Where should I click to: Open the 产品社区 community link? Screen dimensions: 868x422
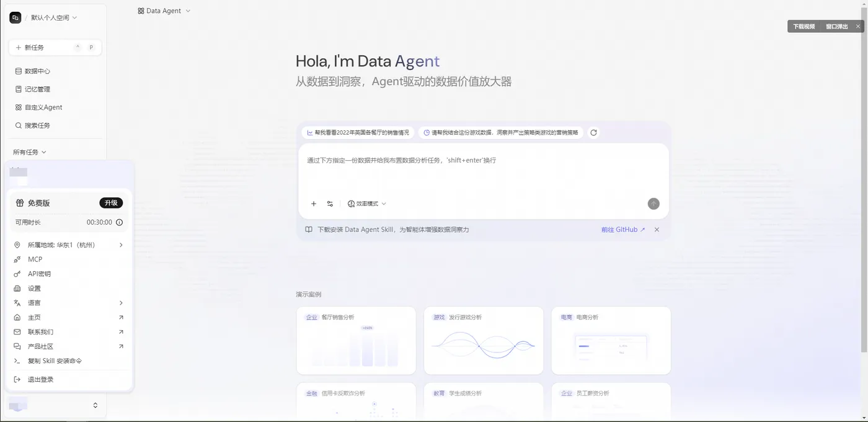click(x=69, y=346)
